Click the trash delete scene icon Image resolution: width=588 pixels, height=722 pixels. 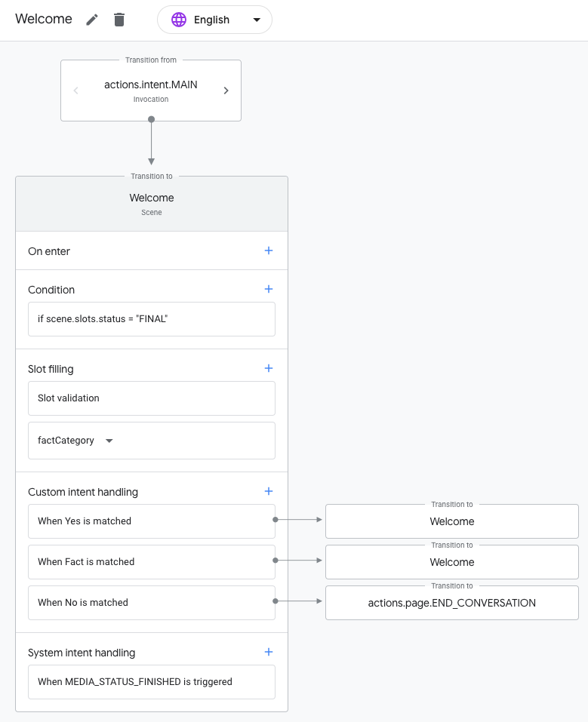click(x=119, y=20)
